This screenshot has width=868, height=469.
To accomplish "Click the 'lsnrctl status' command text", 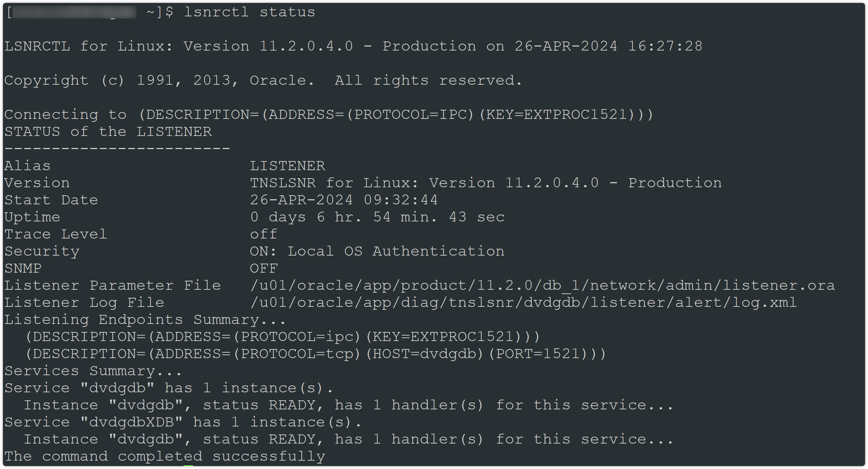I will click(x=249, y=12).
